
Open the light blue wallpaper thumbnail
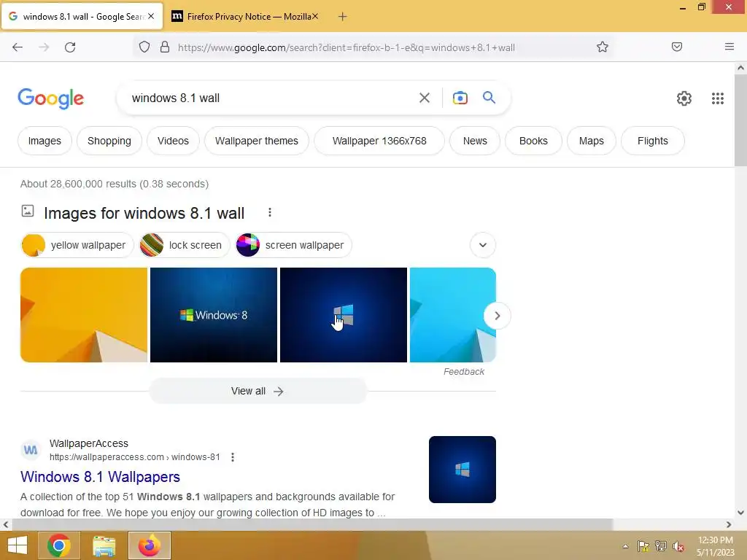452,315
